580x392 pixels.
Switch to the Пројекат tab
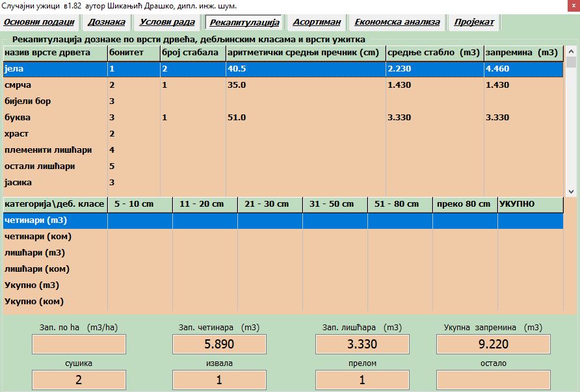click(x=474, y=22)
